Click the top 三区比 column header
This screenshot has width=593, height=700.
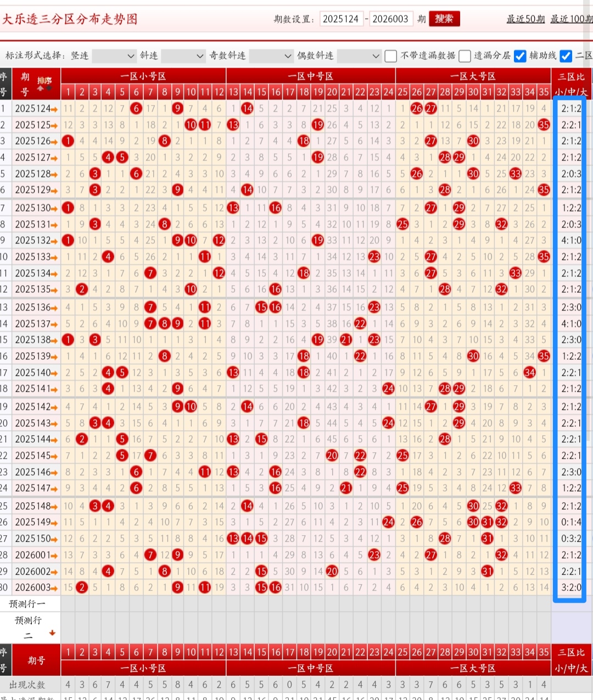(x=572, y=76)
